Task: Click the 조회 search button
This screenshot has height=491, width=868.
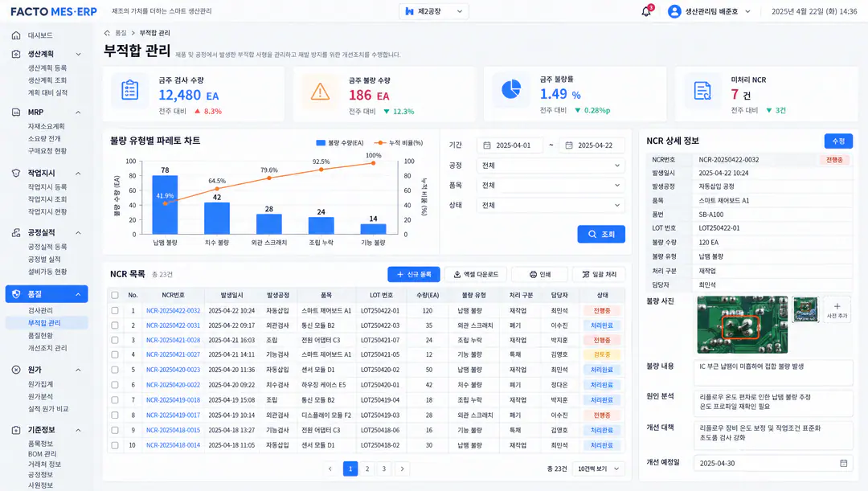Action: pos(601,234)
